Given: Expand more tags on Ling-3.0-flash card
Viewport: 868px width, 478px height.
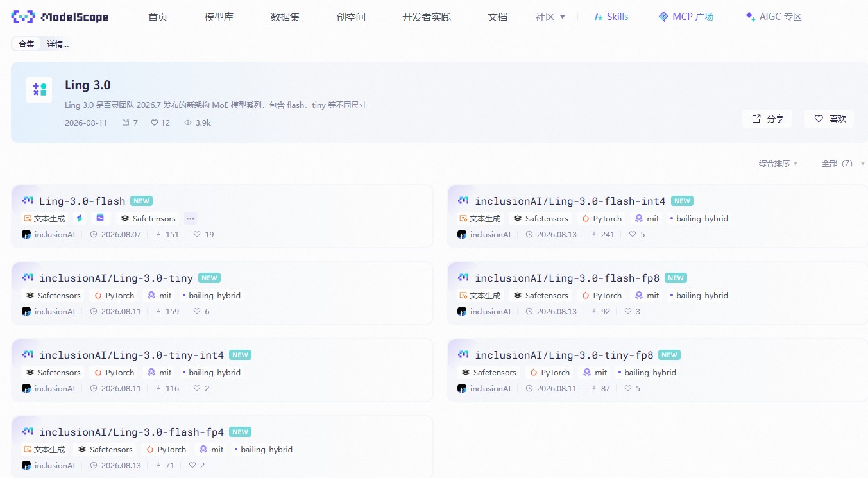Looking at the screenshot, I should [x=190, y=218].
